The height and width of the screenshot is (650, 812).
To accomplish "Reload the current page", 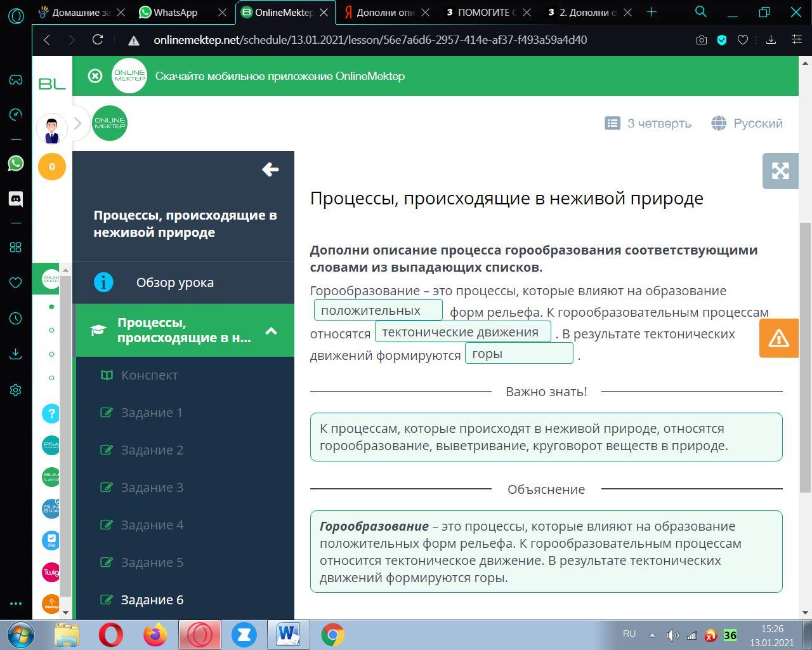I will tap(98, 40).
